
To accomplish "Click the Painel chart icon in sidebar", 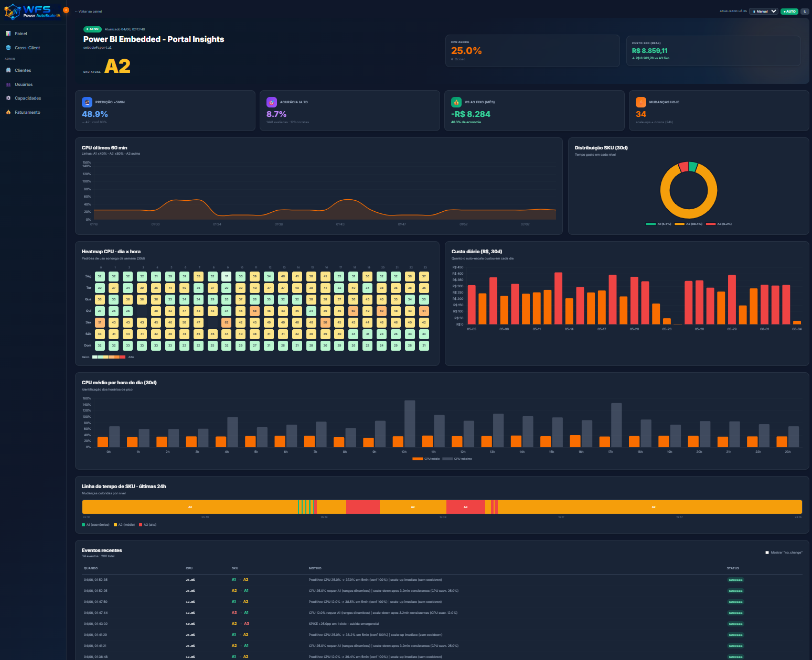I will point(8,34).
